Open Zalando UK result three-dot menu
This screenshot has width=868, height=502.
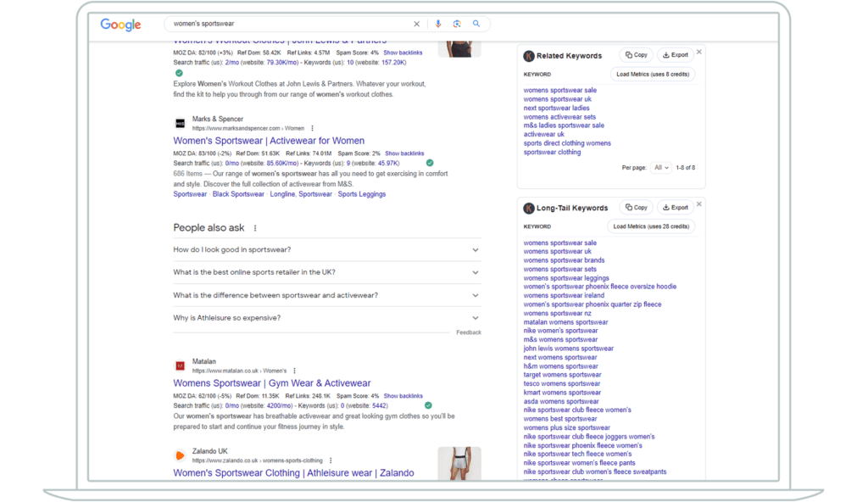coord(331,460)
